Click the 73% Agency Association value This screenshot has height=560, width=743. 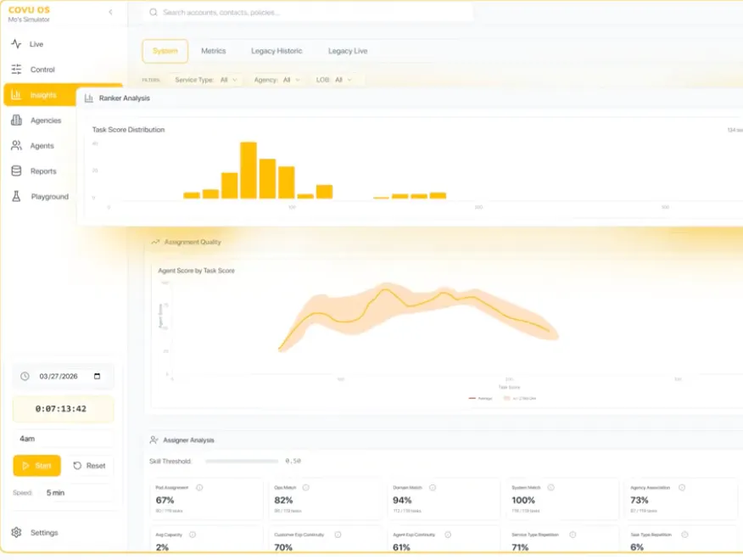click(640, 501)
